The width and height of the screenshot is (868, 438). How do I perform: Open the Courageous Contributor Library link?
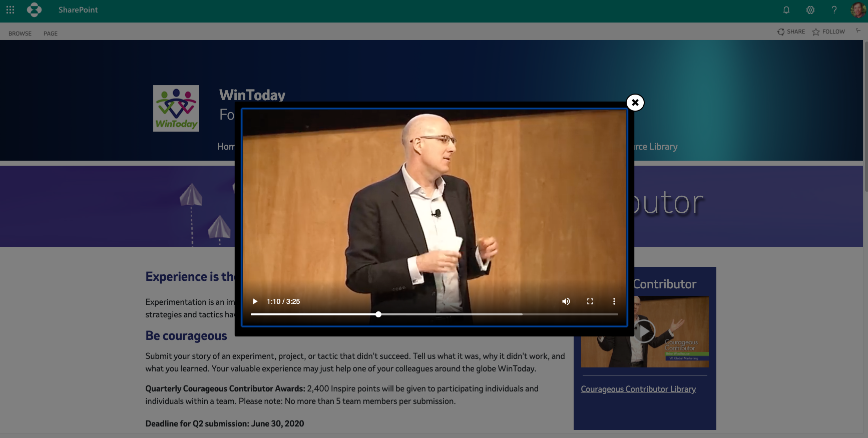click(x=638, y=389)
